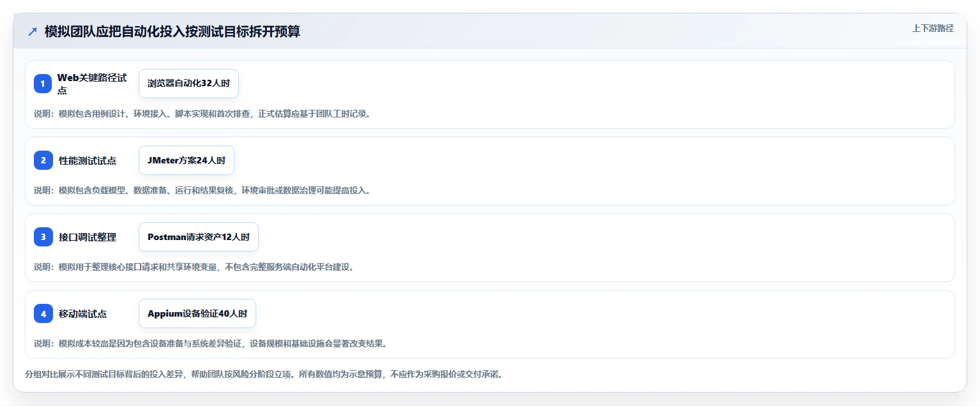The width and height of the screenshot is (980, 406).
Task: Click the note starting 说明：模拟成本较高
Action: [x=211, y=343]
